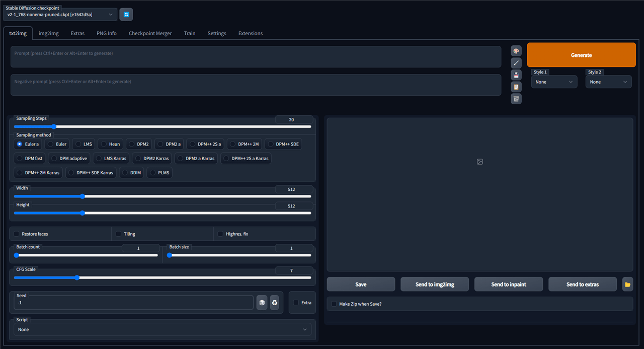Select the DPM++ SDE sampling method

point(283,144)
